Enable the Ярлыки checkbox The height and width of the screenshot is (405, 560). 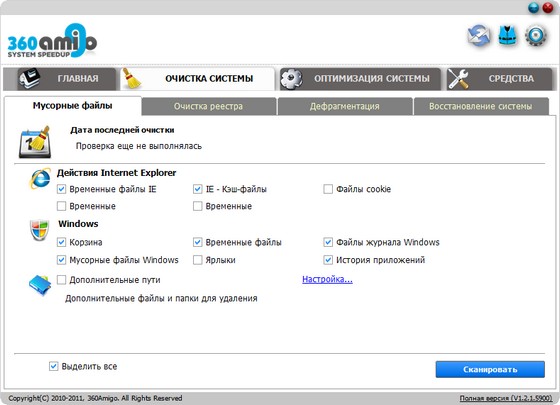[198, 260]
